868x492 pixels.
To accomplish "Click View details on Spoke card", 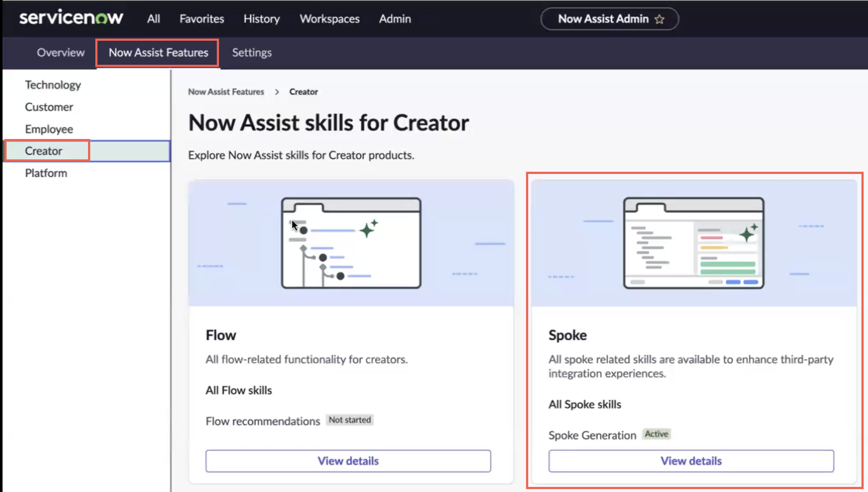I will click(691, 461).
